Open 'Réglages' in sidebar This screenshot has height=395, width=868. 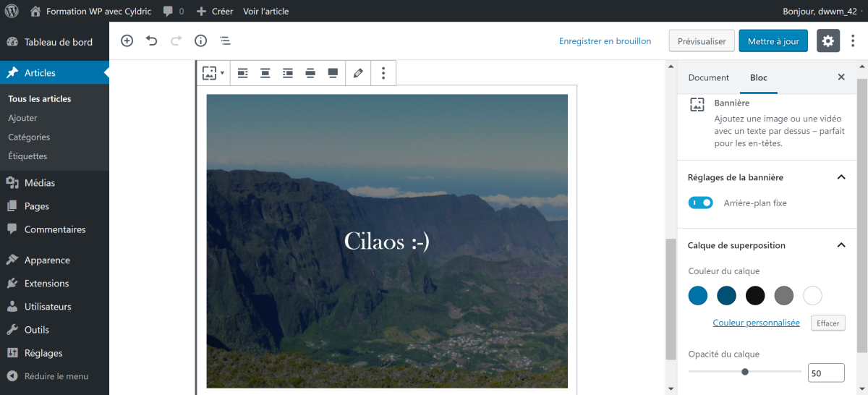click(x=54, y=353)
